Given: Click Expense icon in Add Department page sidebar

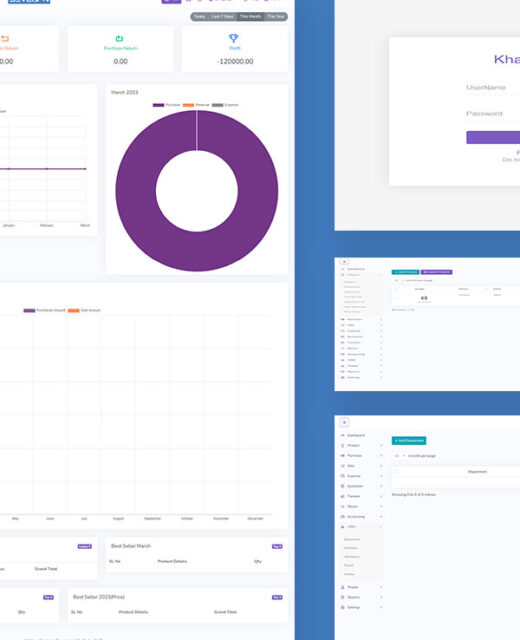Looking at the screenshot, I should (343, 476).
